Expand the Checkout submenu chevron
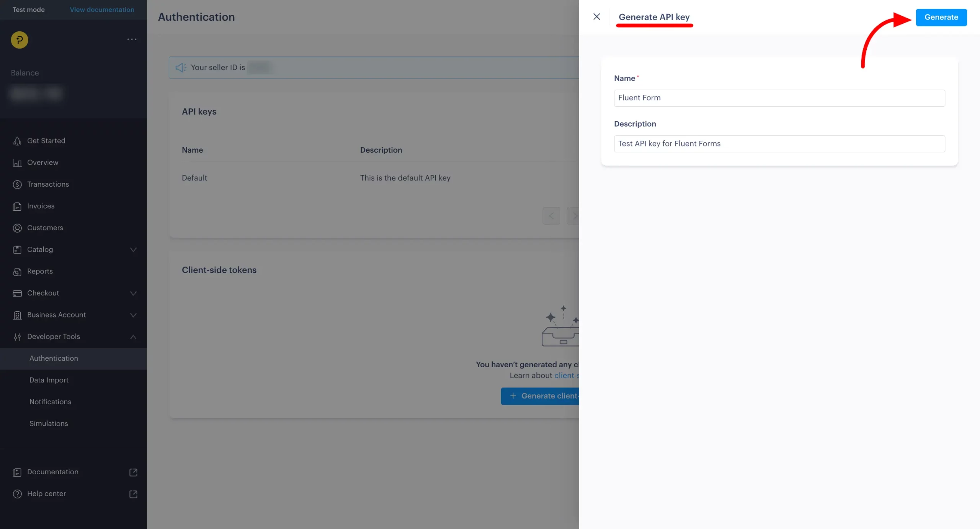 pyautogui.click(x=133, y=293)
